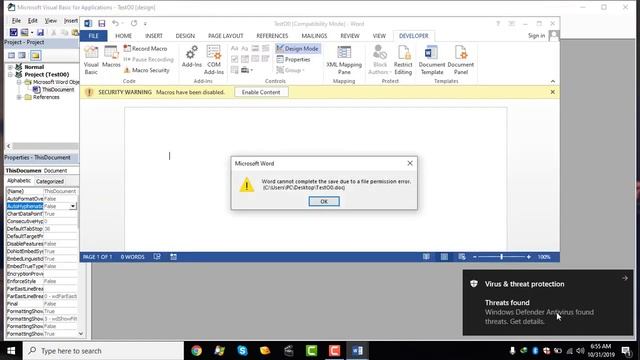Screen dimensions: 640x360
Task: Switch to Print Layout view icon
Action: point(444,257)
